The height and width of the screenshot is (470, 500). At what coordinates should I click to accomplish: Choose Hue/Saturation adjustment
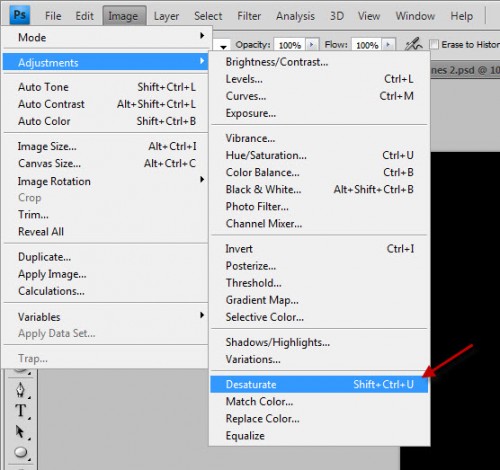(319, 155)
